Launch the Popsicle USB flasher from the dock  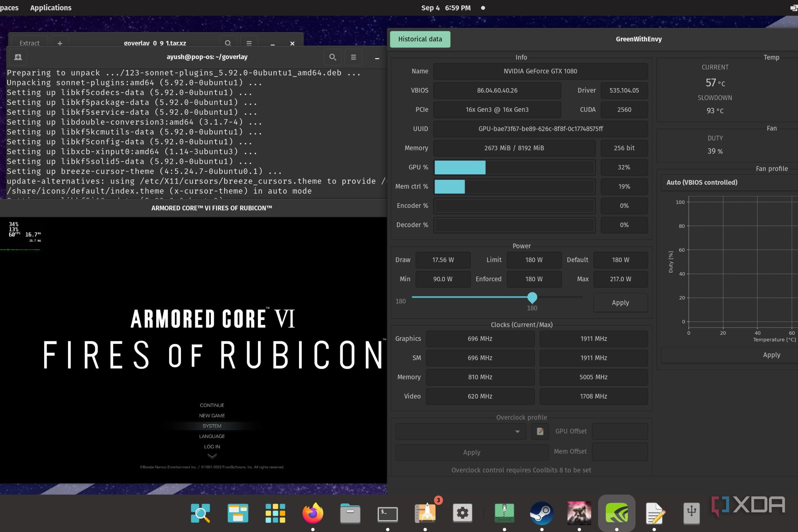pos(692,513)
